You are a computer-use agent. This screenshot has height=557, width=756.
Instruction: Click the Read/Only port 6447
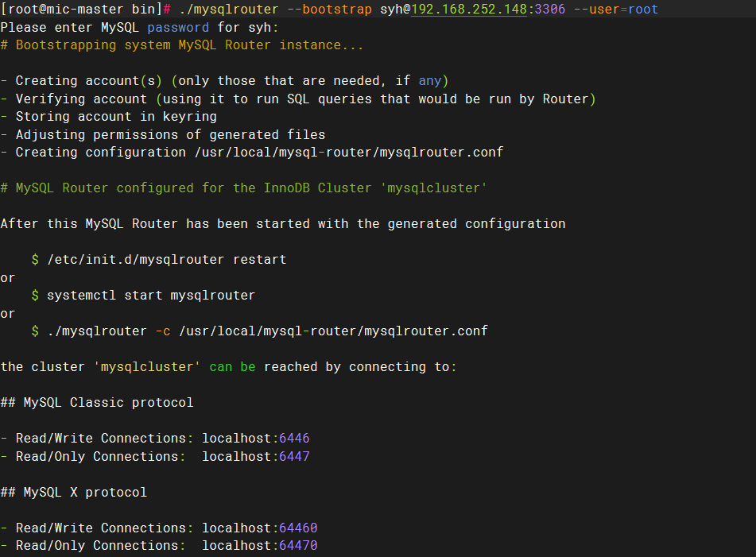(x=295, y=456)
